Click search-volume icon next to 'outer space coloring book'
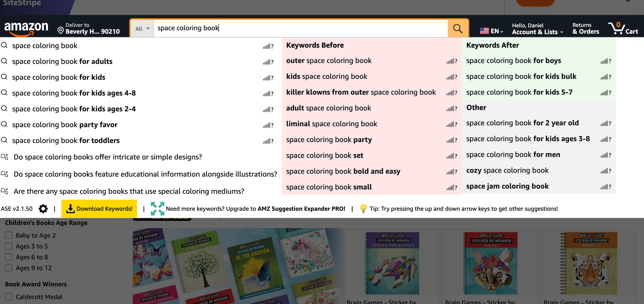 (450, 61)
